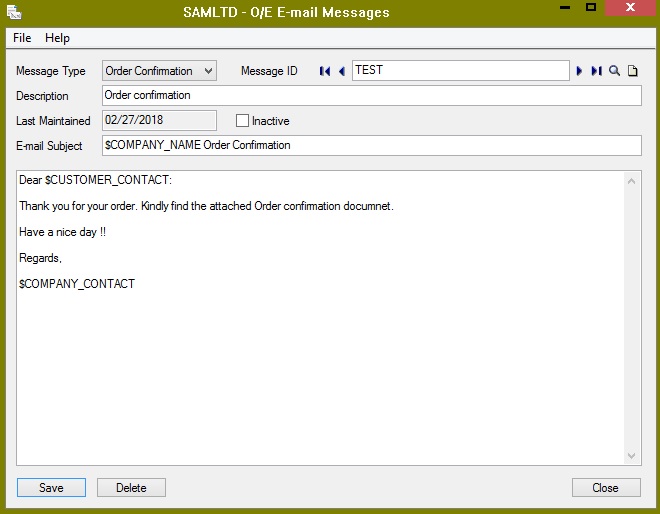
Task: Go to first Message ID record
Action: point(325,71)
